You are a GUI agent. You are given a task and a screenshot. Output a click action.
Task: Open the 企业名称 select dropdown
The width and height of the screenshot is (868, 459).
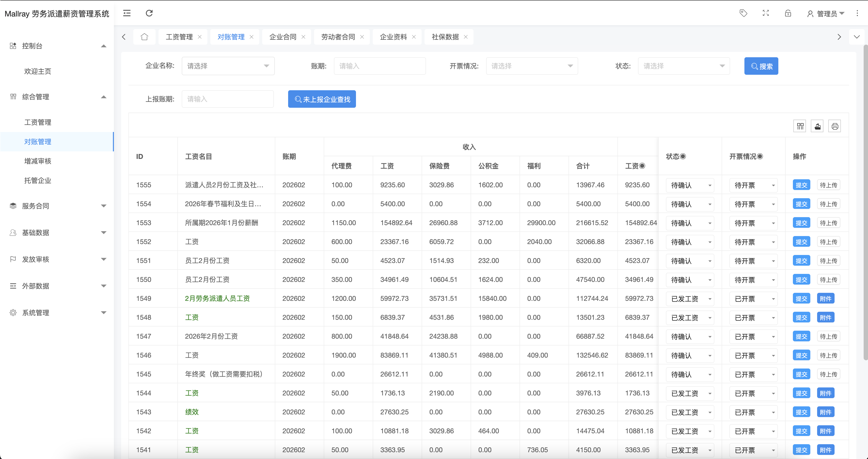point(228,66)
